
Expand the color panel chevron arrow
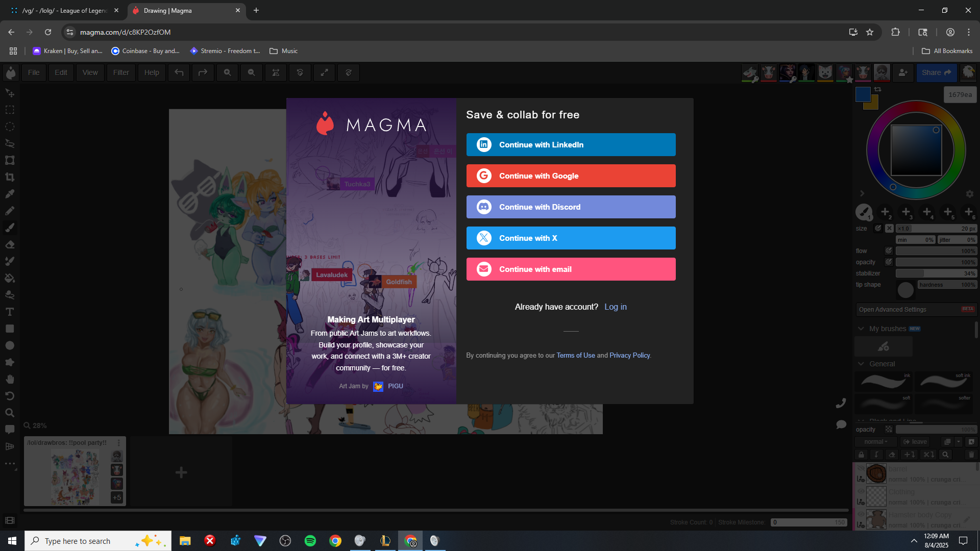[862, 193]
